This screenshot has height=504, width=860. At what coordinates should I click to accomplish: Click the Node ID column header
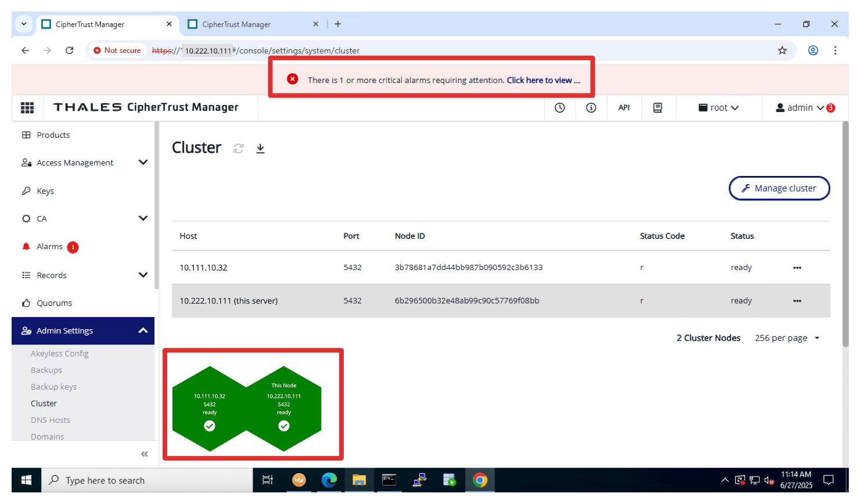410,236
